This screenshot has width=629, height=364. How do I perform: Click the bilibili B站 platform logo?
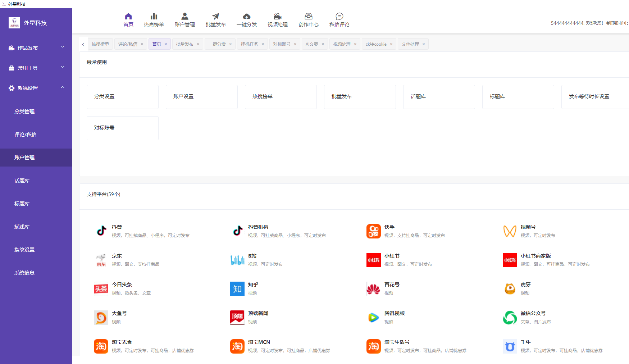(x=237, y=260)
